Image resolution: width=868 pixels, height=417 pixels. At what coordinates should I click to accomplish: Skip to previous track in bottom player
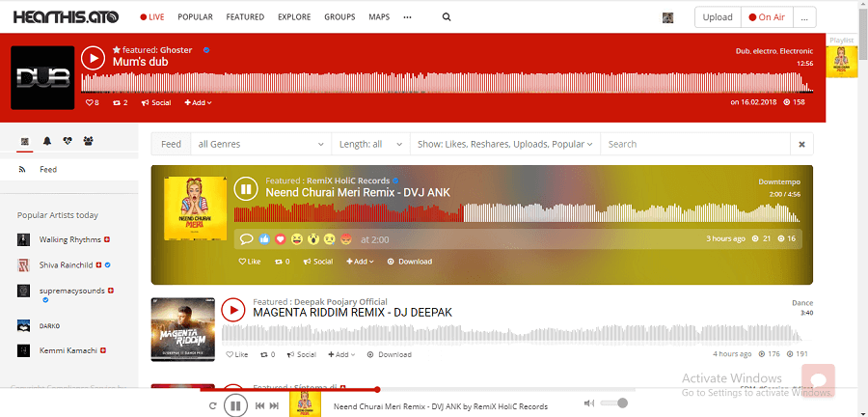coord(259,406)
